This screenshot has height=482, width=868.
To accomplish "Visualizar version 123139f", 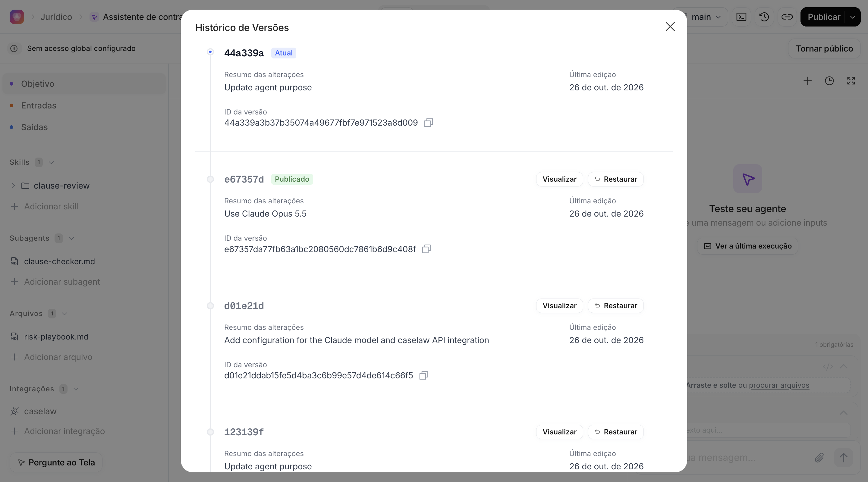I will (x=559, y=432).
